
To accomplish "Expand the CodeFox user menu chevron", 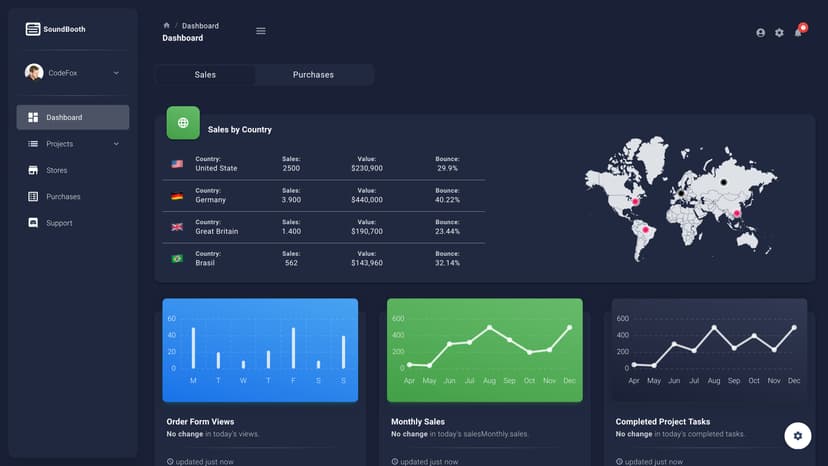I will click(116, 73).
